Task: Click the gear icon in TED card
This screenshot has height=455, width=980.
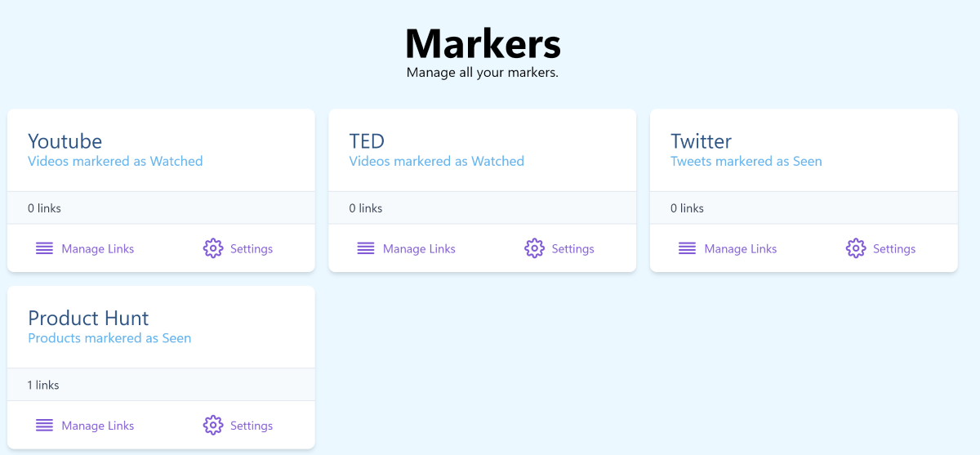Action: tap(534, 248)
